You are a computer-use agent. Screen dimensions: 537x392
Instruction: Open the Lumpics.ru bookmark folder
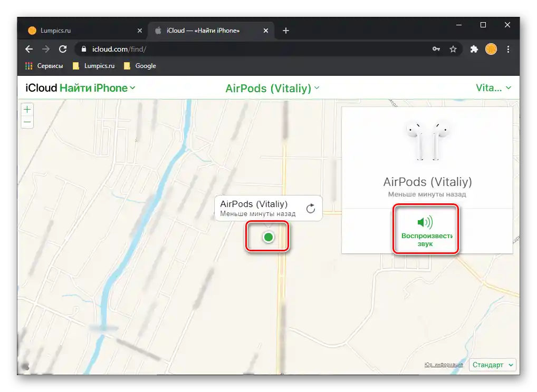[x=93, y=66]
